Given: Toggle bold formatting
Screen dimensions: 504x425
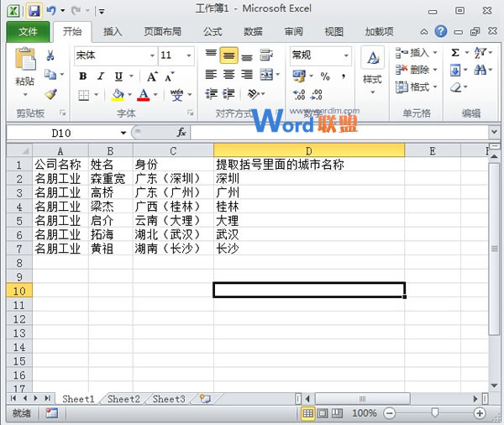Looking at the screenshot, I should (82, 76).
